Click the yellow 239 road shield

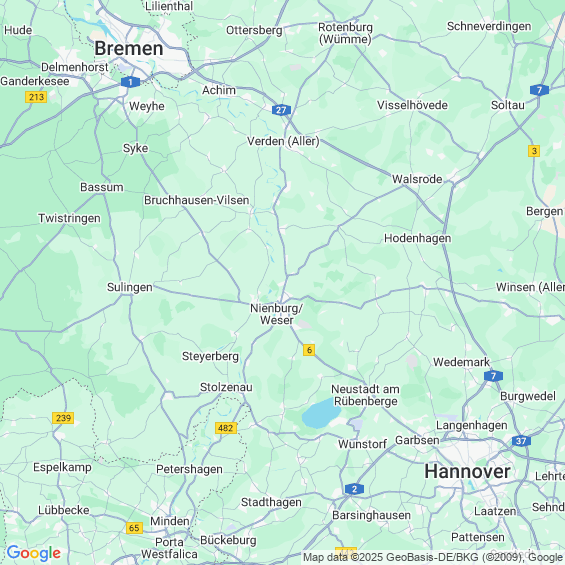[63, 418]
